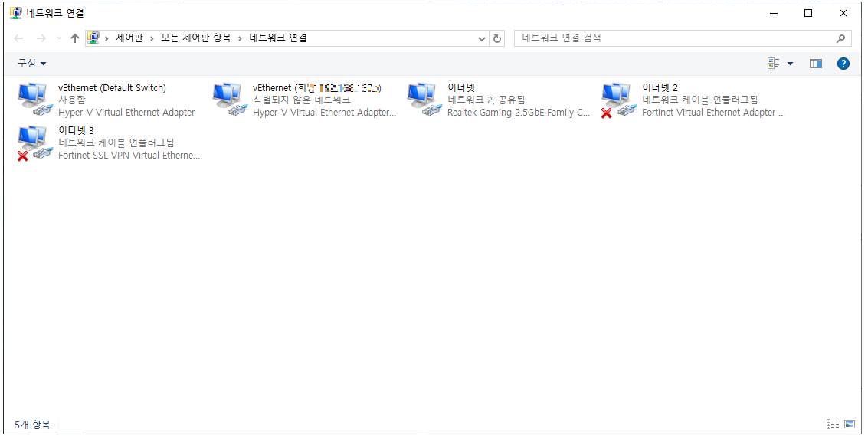868x436 pixels.
Task: Click the back navigation arrow
Action: [18, 38]
